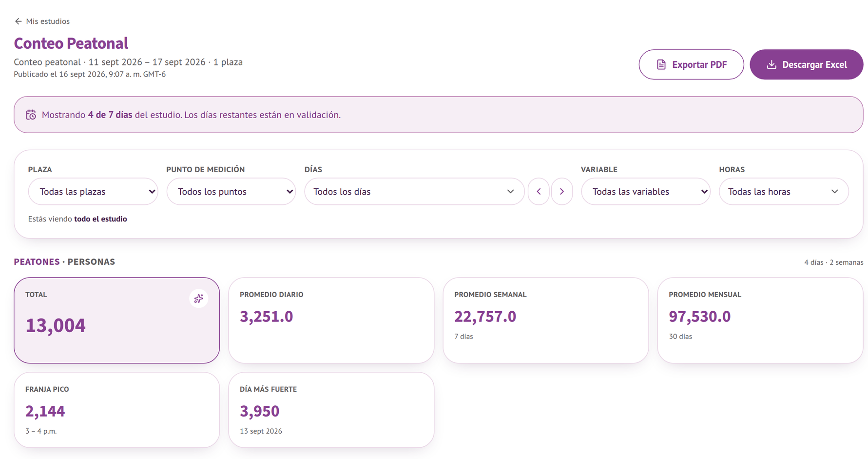Click the 'Peatones · Personas' heading
The height and width of the screenshot is (459, 868).
pos(64,262)
